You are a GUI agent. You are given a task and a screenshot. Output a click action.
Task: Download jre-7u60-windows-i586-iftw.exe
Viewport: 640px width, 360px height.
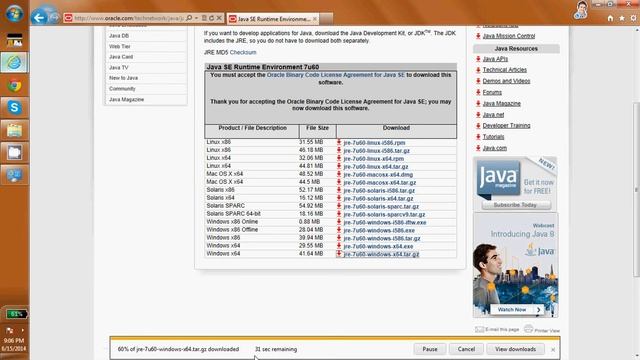click(384, 222)
